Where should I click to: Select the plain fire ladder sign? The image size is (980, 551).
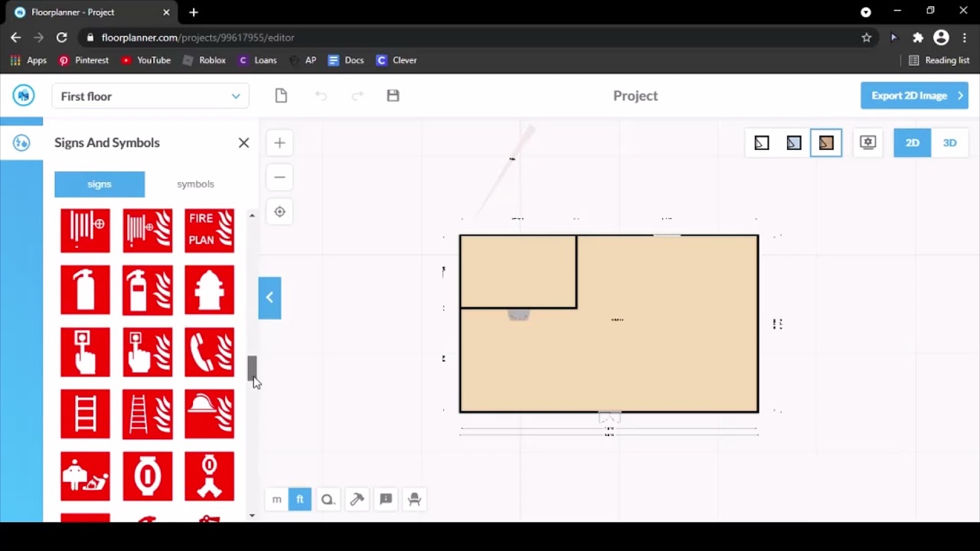point(85,414)
